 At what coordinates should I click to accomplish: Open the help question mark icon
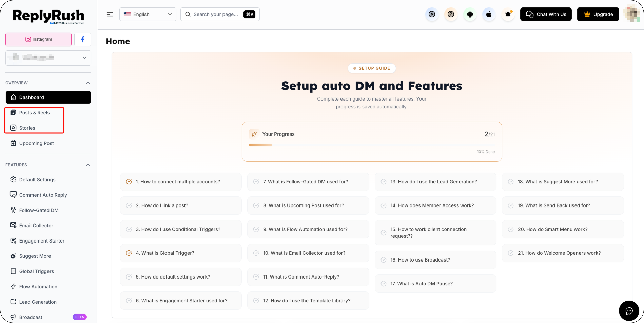point(451,14)
